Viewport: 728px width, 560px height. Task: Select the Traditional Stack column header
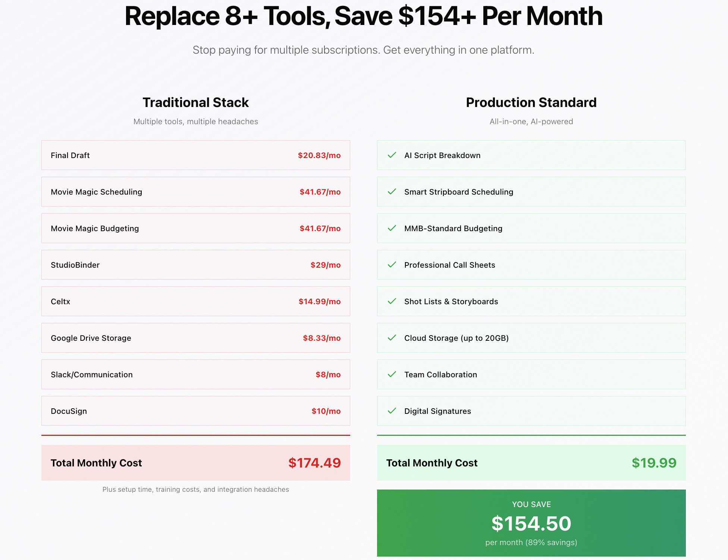point(195,102)
